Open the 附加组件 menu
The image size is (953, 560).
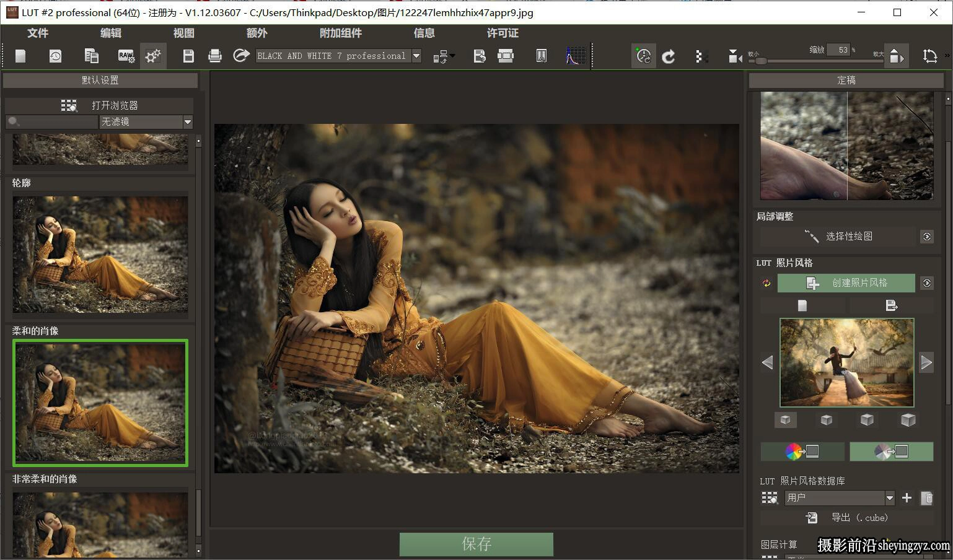click(341, 33)
